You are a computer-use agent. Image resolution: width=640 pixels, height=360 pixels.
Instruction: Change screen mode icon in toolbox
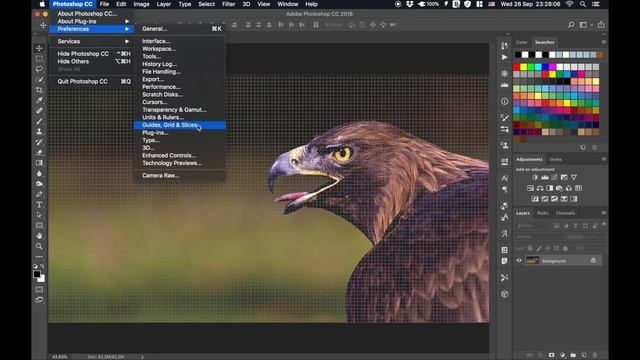tap(39, 300)
